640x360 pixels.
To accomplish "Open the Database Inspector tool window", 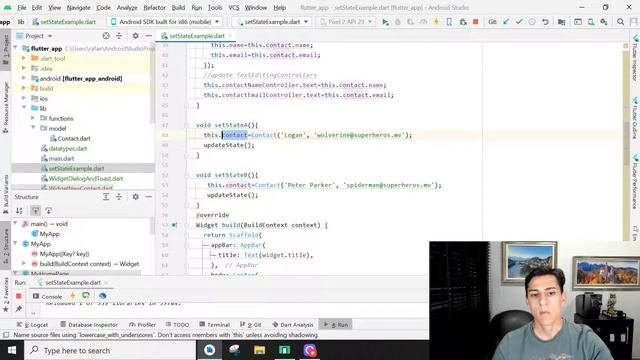I will point(89,324).
